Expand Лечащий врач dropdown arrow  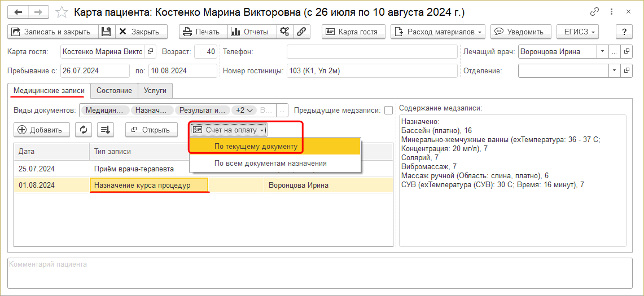click(603, 52)
